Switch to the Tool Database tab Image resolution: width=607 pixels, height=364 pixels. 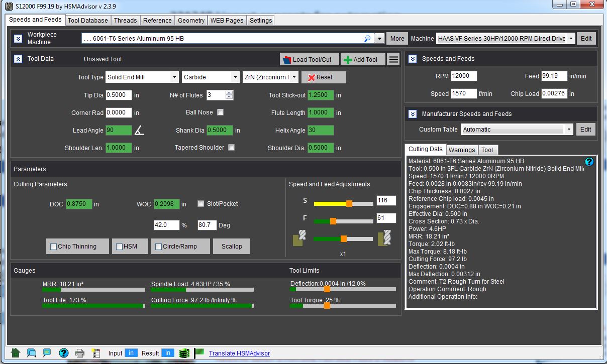tap(87, 21)
